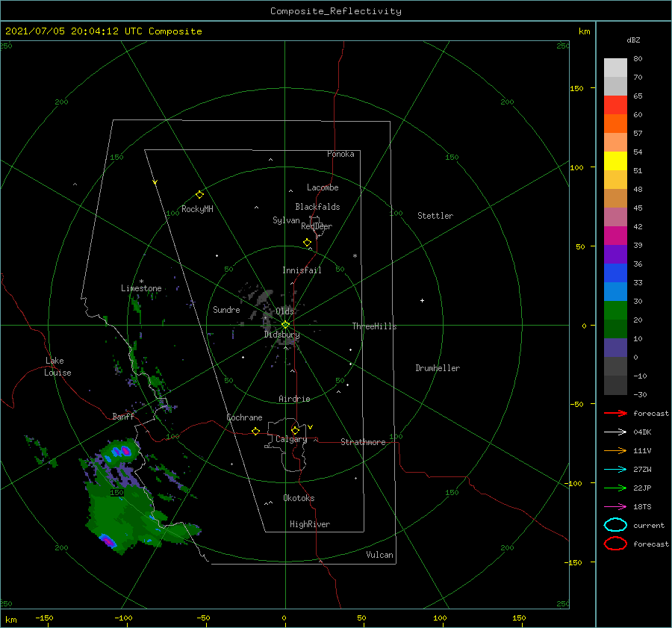Click the yellow 54 dBZ color swatch
The width and height of the screenshot is (672, 628).
coord(615,161)
